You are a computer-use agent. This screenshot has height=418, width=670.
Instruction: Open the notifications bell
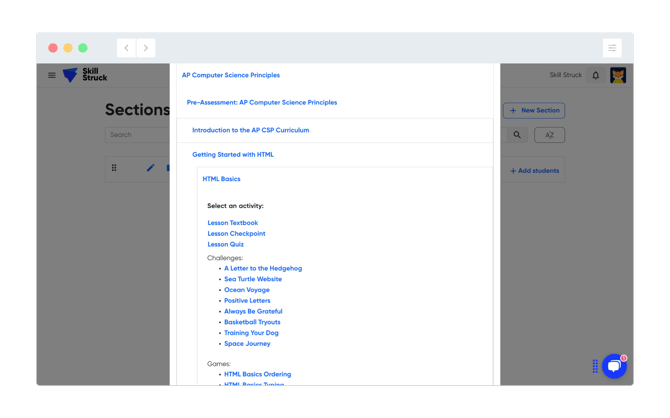[x=596, y=75]
